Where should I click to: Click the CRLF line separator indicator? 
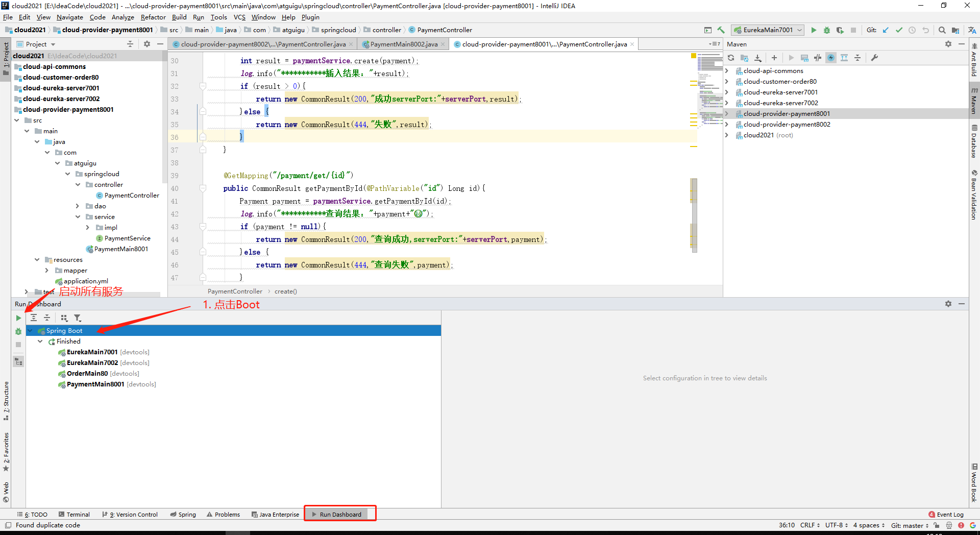(810, 525)
